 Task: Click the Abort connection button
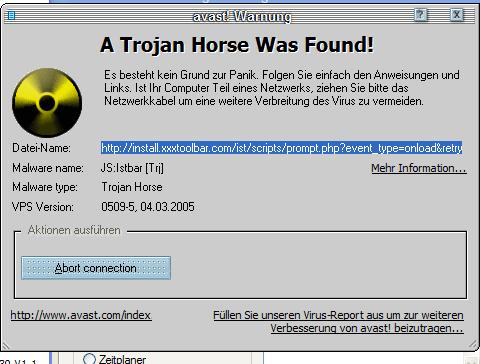96,268
